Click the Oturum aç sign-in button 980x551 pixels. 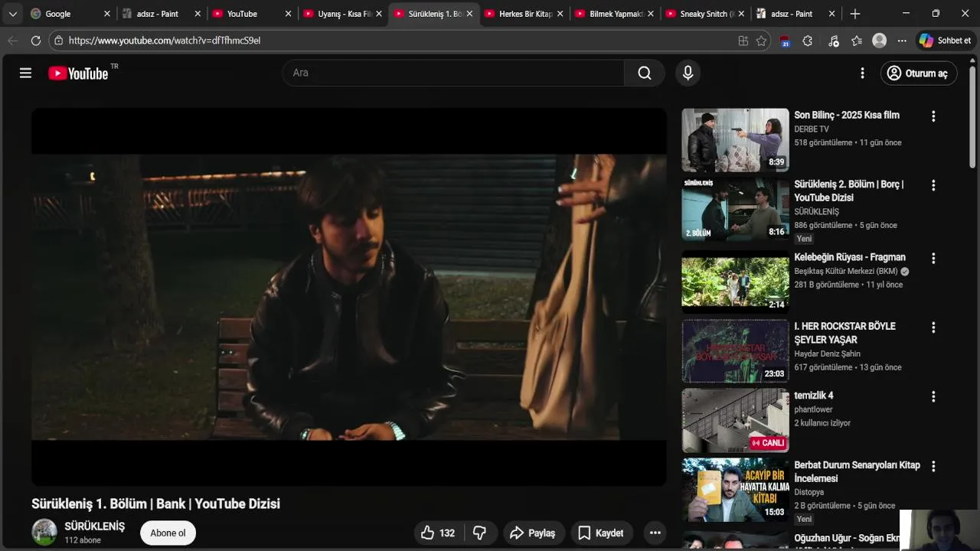tap(918, 73)
